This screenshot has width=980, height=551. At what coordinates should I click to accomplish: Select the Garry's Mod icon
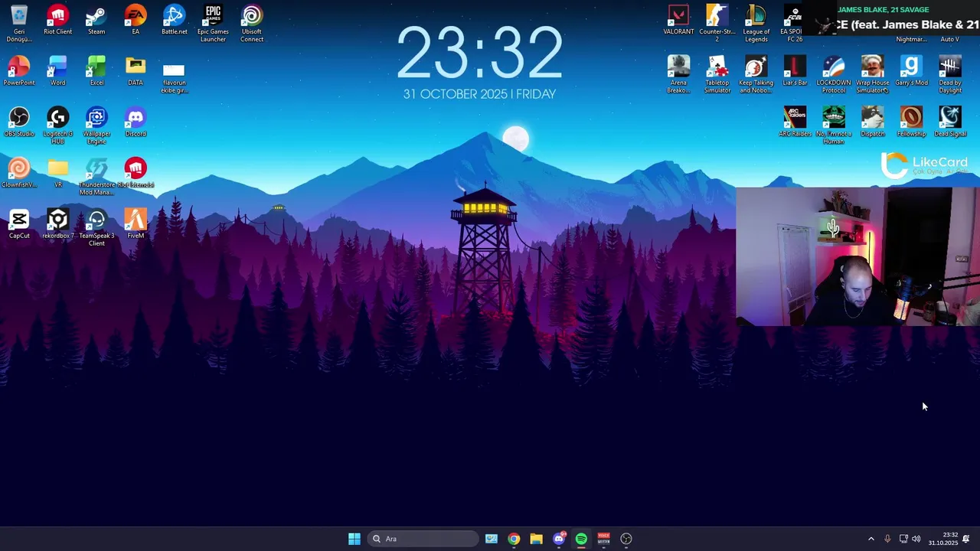[911, 71]
